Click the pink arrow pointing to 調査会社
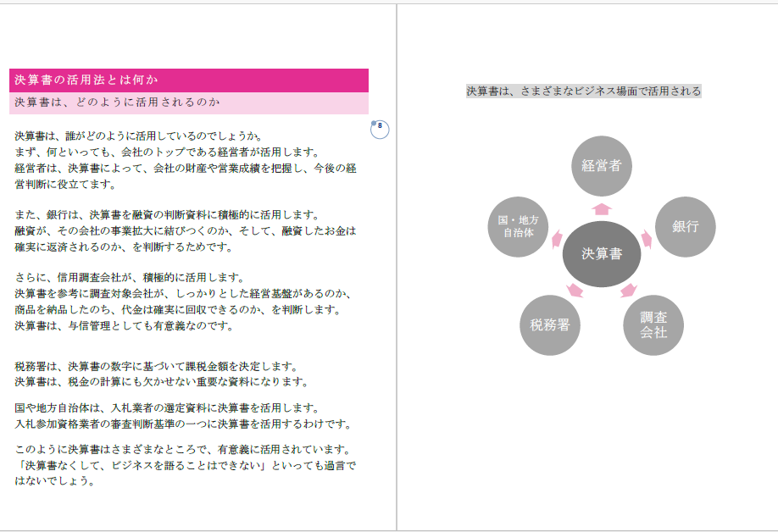This screenshot has height=532, width=778. pos(628,290)
